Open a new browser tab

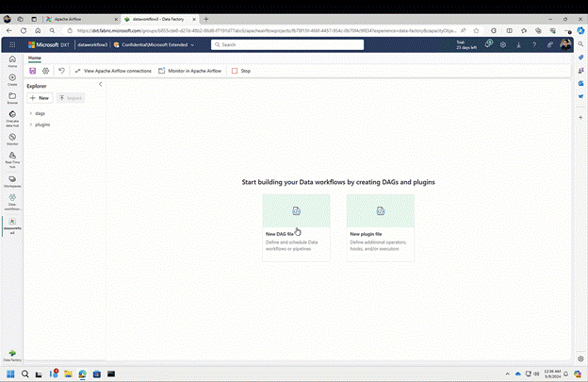coord(205,19)
